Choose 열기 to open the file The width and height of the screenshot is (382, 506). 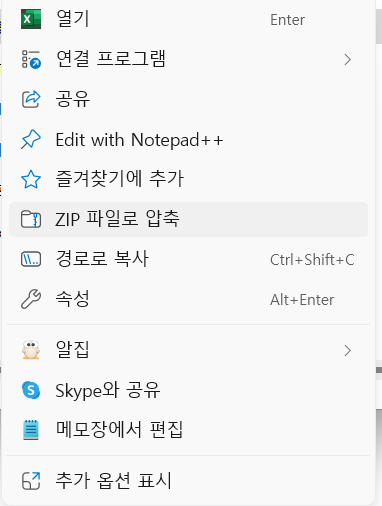(188, 19)
